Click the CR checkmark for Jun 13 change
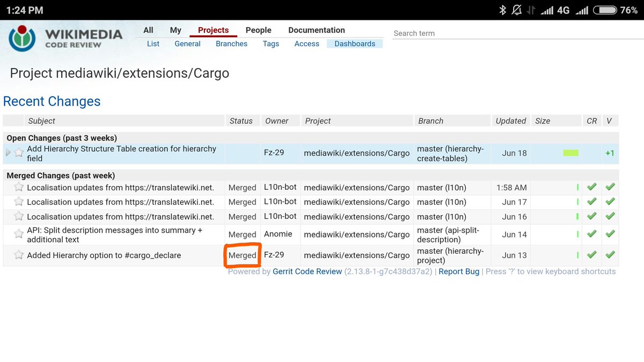This screenshot has width=644, height=362. coord(591,255)
